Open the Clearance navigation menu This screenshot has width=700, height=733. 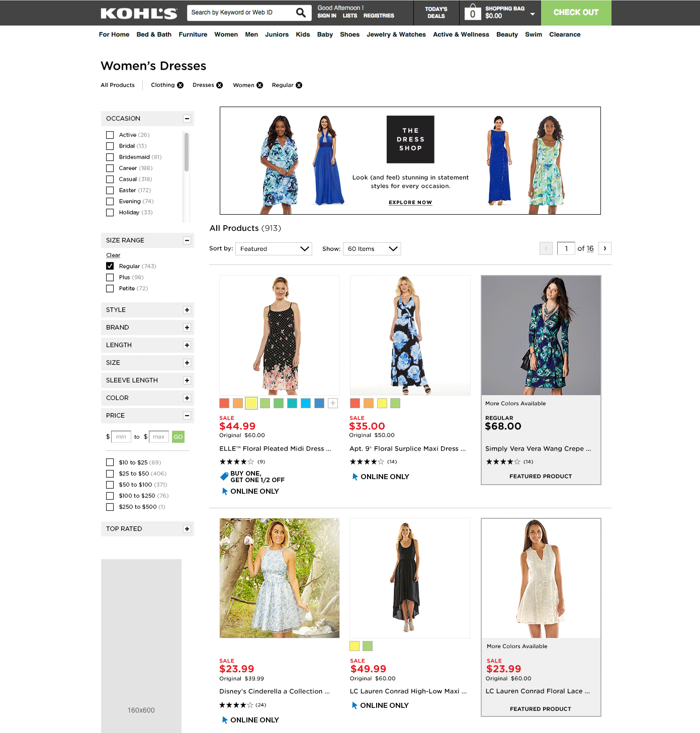pyautogui.click(x=564, y=35)
